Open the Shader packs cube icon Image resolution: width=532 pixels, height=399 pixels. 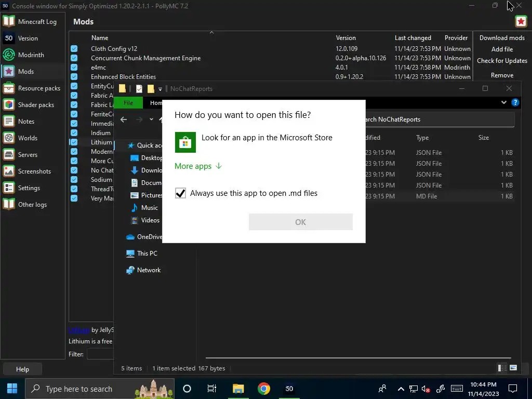click(8, 104)
